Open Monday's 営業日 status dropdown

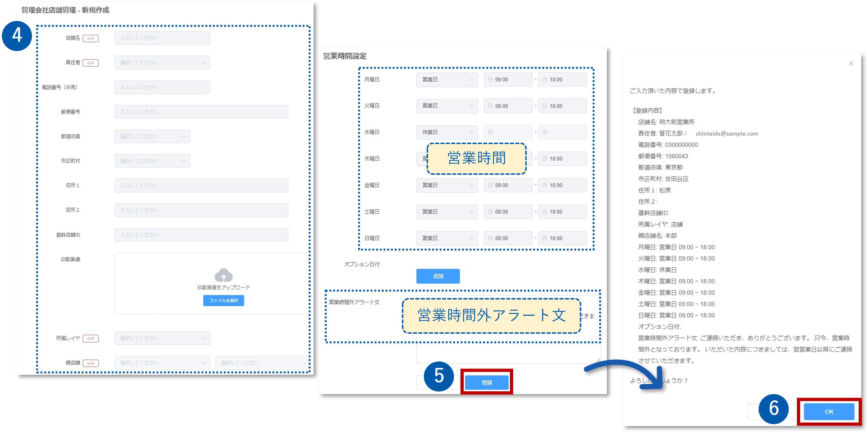pos(447,79)
